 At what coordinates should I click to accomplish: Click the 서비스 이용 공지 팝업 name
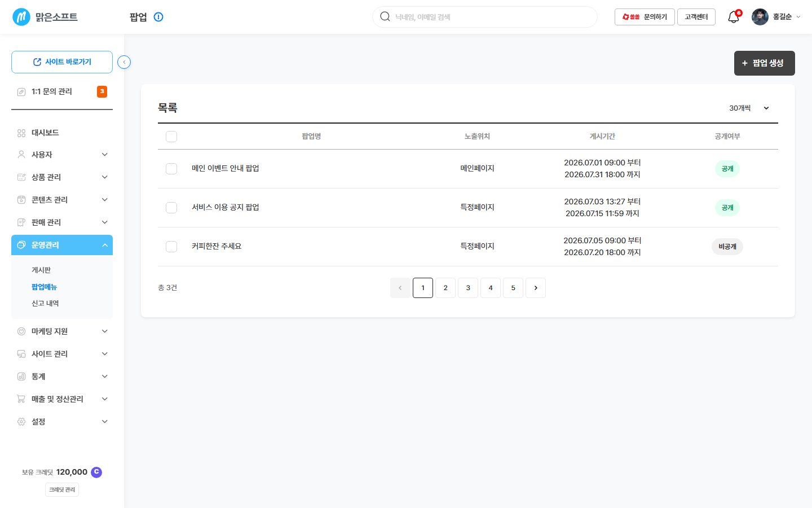(x=226, y=207)
